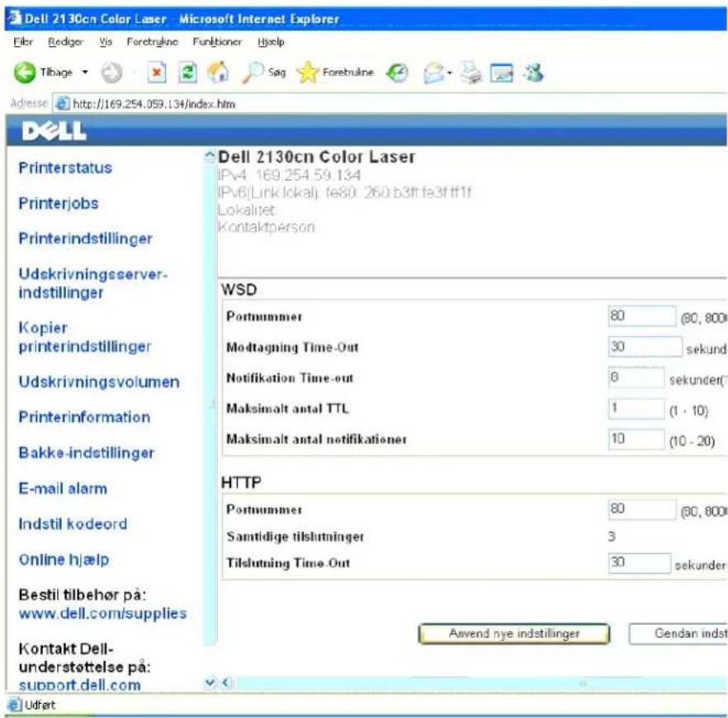728x718 pixels.
Task: Click the Mail envelope toolbar icon
Action: [x=434, y=73]
